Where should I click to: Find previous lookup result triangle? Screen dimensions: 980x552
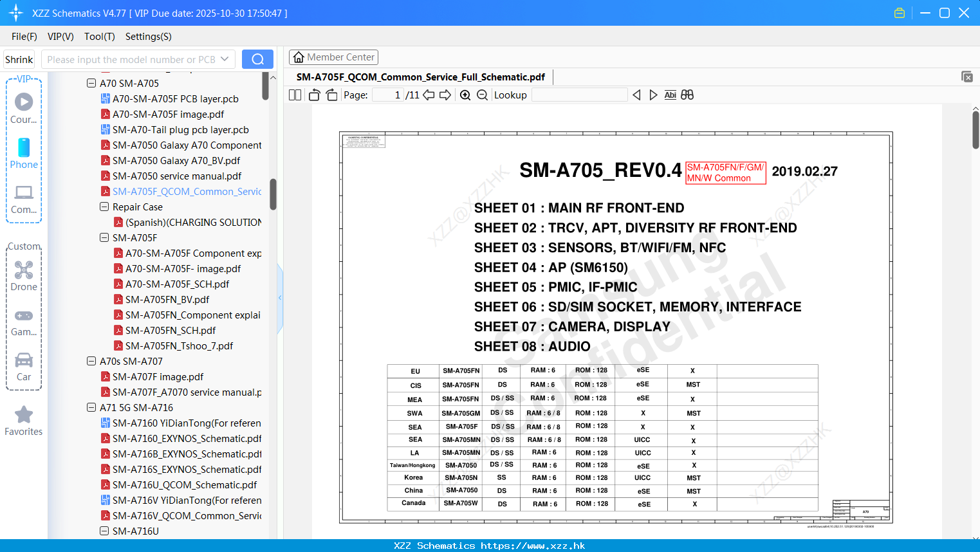click(x=637, y=95)
